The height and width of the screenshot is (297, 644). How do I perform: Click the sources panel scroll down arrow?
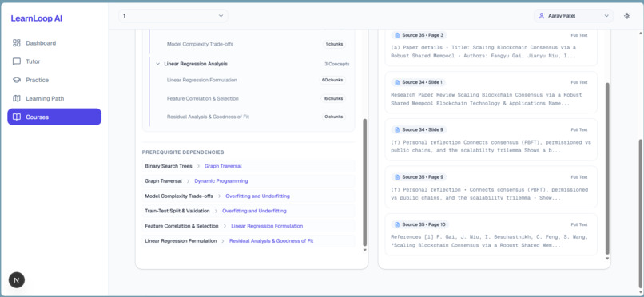click(607, 259)
